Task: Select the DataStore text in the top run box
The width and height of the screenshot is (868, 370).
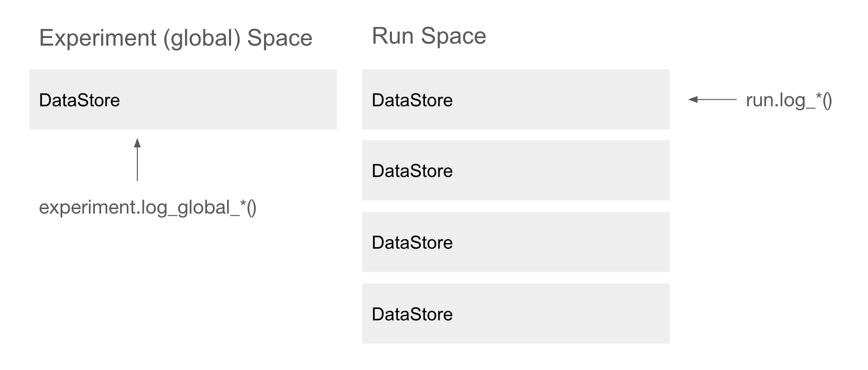Action: click(x=412, y=100)
